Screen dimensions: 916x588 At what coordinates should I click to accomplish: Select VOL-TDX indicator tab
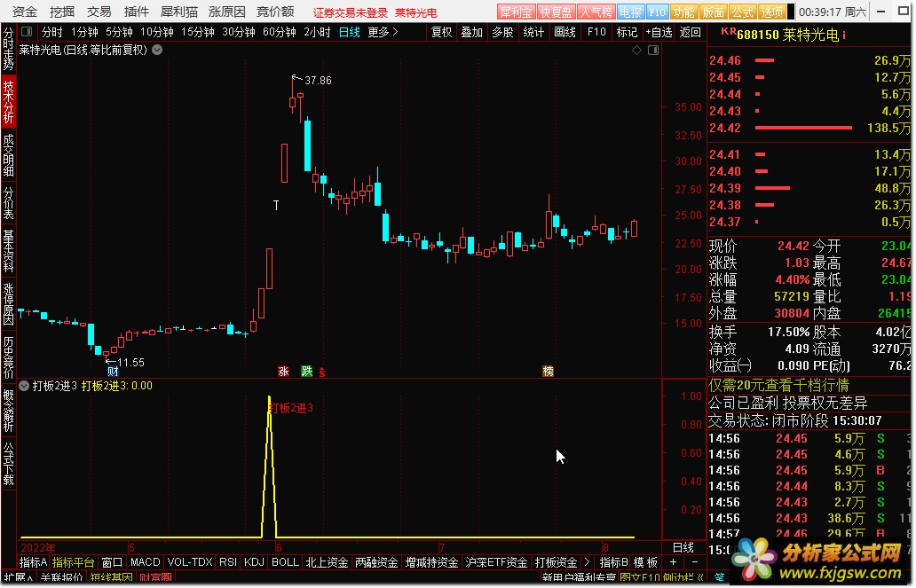click(190, 561)
